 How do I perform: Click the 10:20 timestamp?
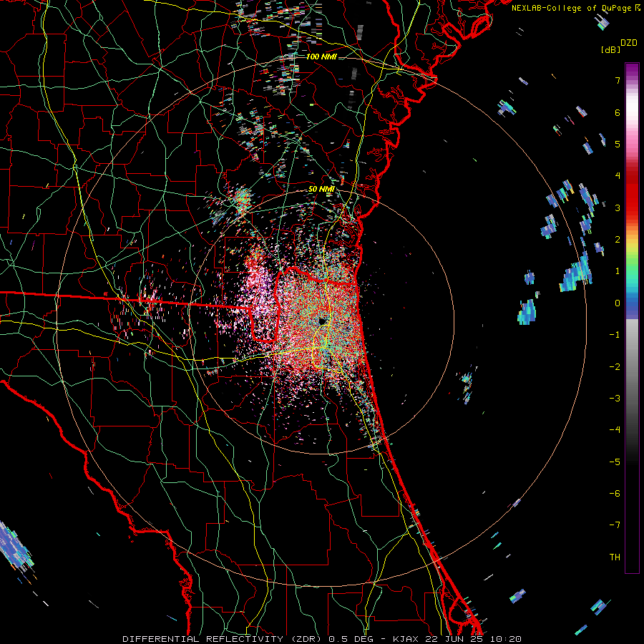506,639
